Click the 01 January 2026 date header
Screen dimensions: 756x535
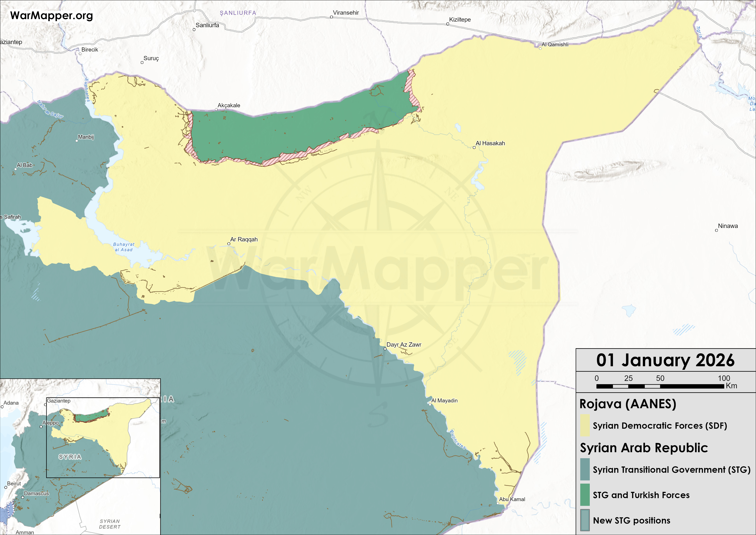(665, 360)
